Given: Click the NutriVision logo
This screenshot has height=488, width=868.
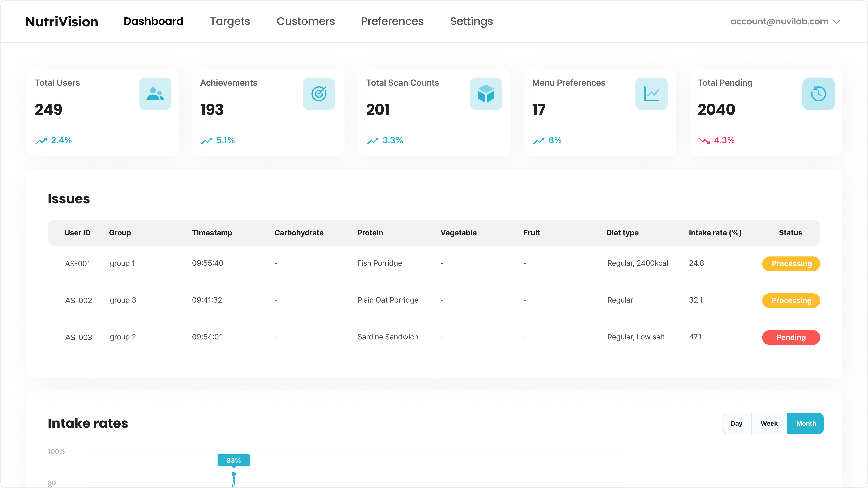Looking at the screenshot, I should (x=62, y=22).
